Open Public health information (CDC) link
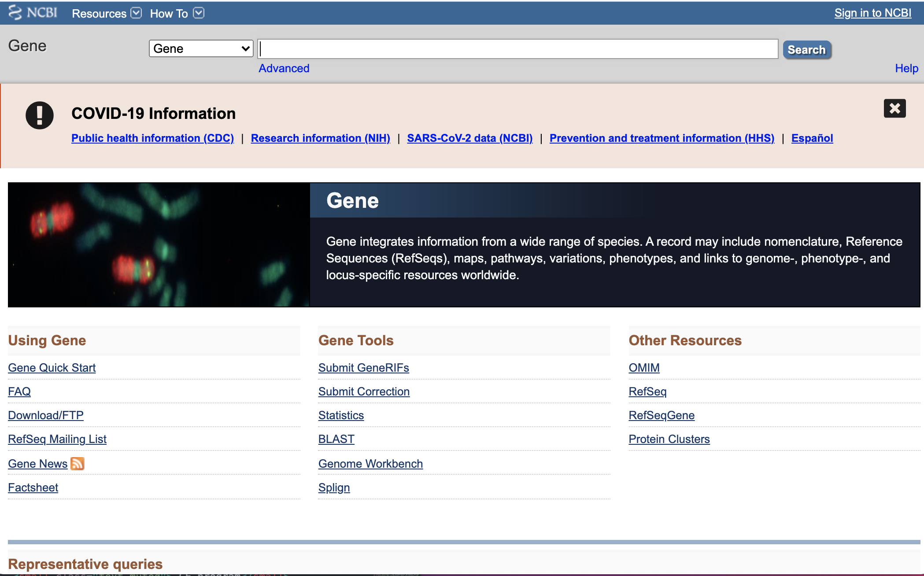 pyautogui.click(x=152, y=138)
